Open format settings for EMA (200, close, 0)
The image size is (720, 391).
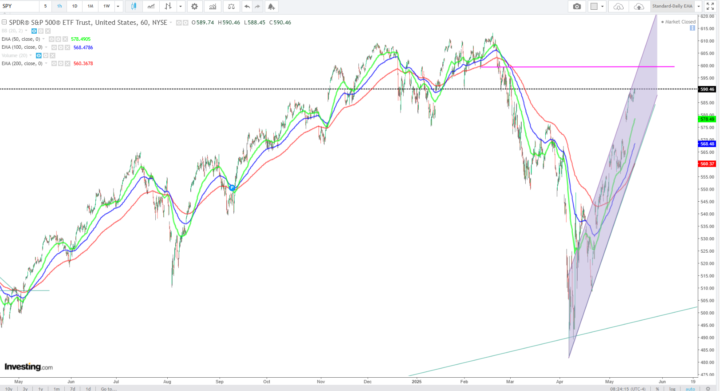tap(61, 63)
